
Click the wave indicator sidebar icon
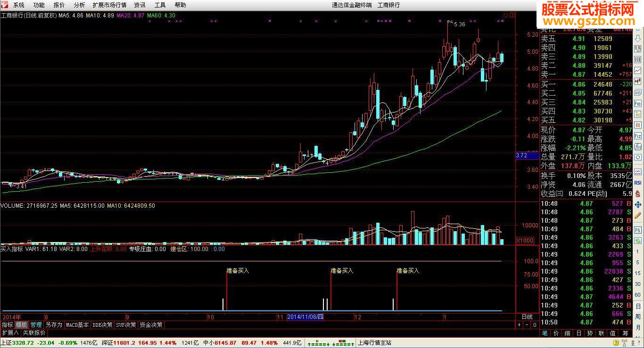pyautogui.click(x=638, y=171)
